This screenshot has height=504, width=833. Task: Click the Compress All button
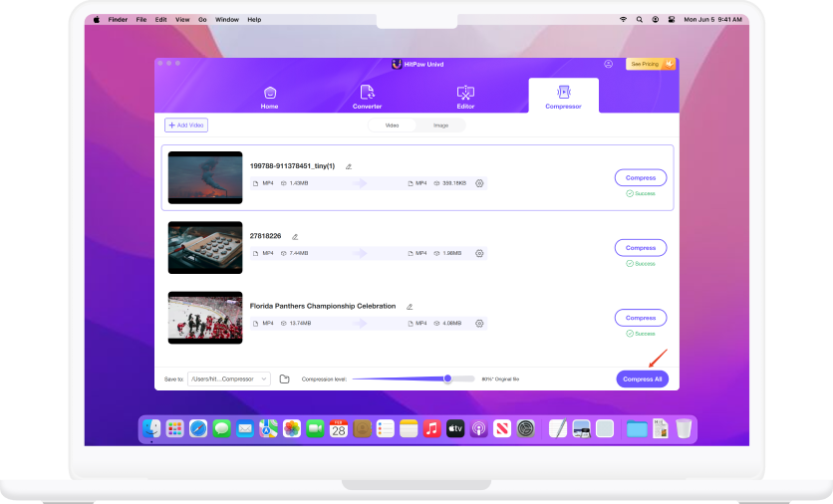[643, 379]
